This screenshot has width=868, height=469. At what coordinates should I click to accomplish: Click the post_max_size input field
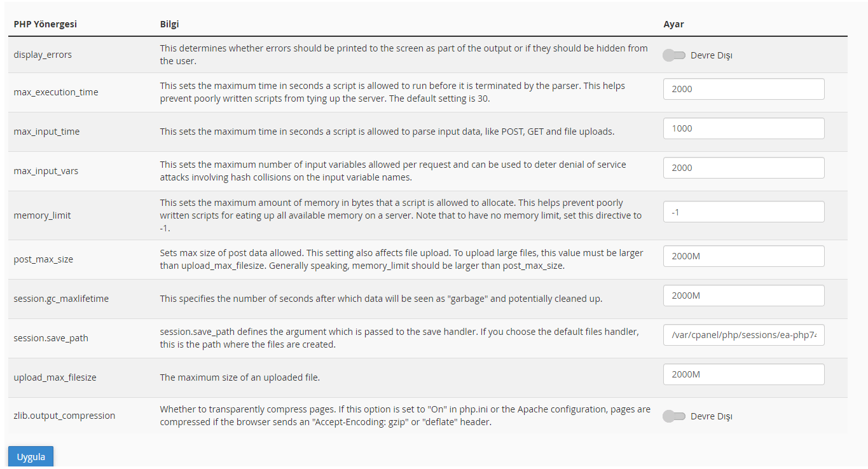[743, 256]
